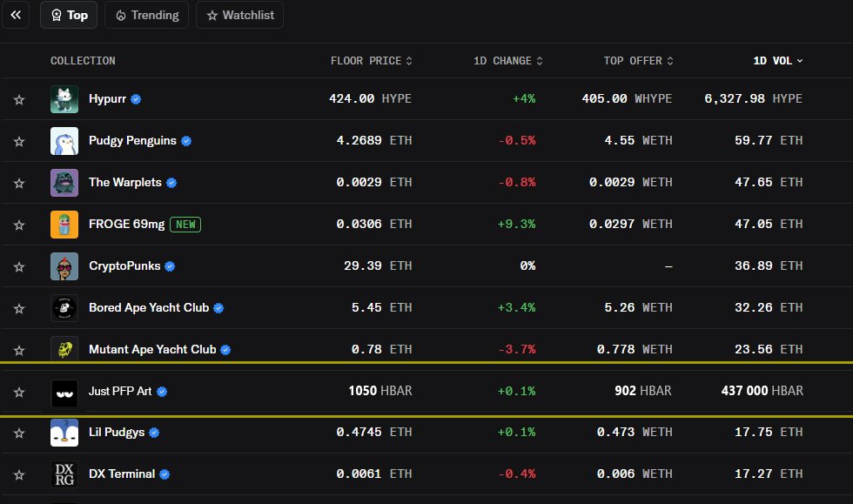This screenshot has width=853, height=504.
Task: Select DX Terminal floor price 0.0061 ETH
Action: coord(374,474)
